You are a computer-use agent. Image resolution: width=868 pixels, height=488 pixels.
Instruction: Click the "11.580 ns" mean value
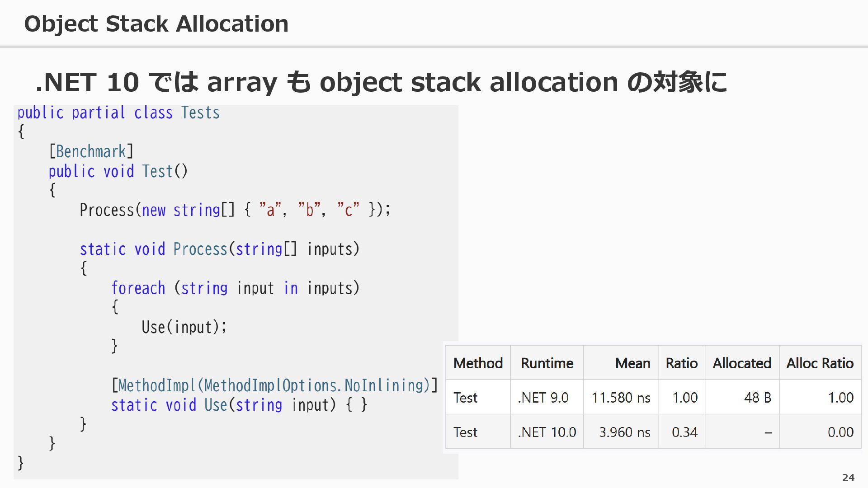coord(621,398)
